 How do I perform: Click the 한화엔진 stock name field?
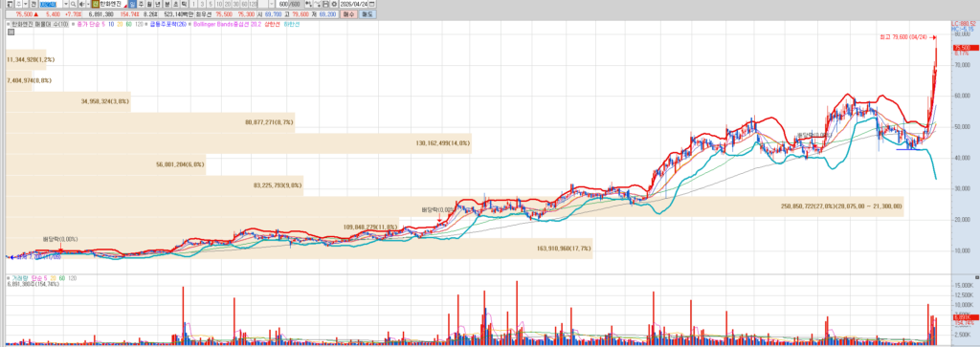[113, 4]
